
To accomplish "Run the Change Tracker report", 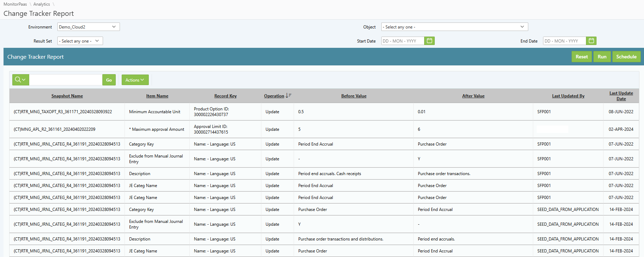I will pyautogui.click(x=602, y=57).
